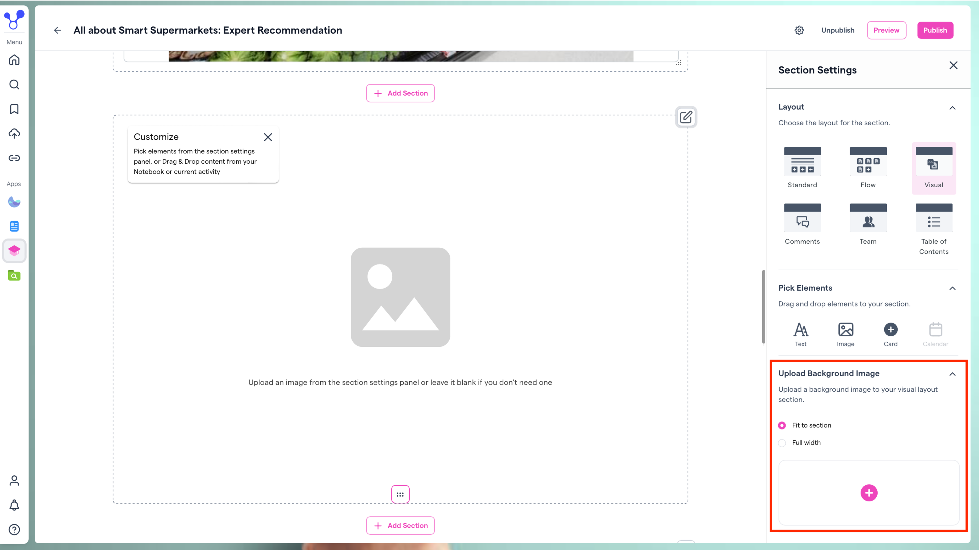This screenshot has width=980, height=550.
Task: Open the Bookmarks icon in the sidebar
Action: pos(14,109)
